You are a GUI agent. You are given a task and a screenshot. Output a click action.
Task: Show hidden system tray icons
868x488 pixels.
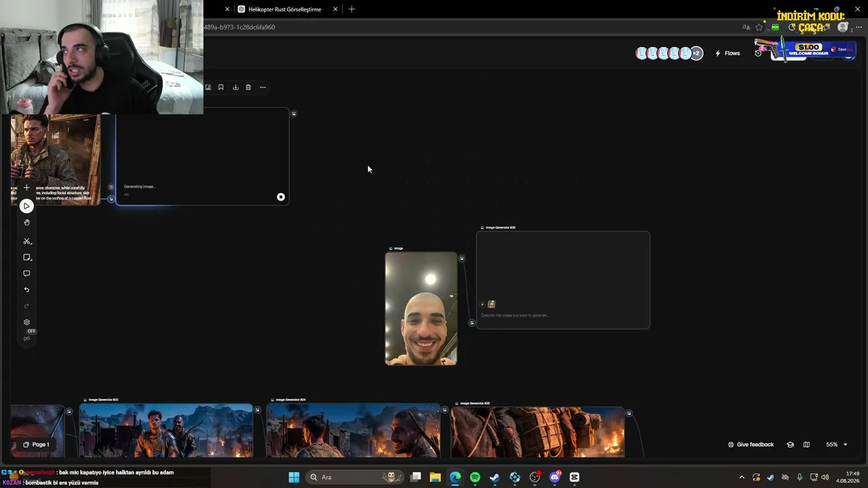(x=741, y=477)
